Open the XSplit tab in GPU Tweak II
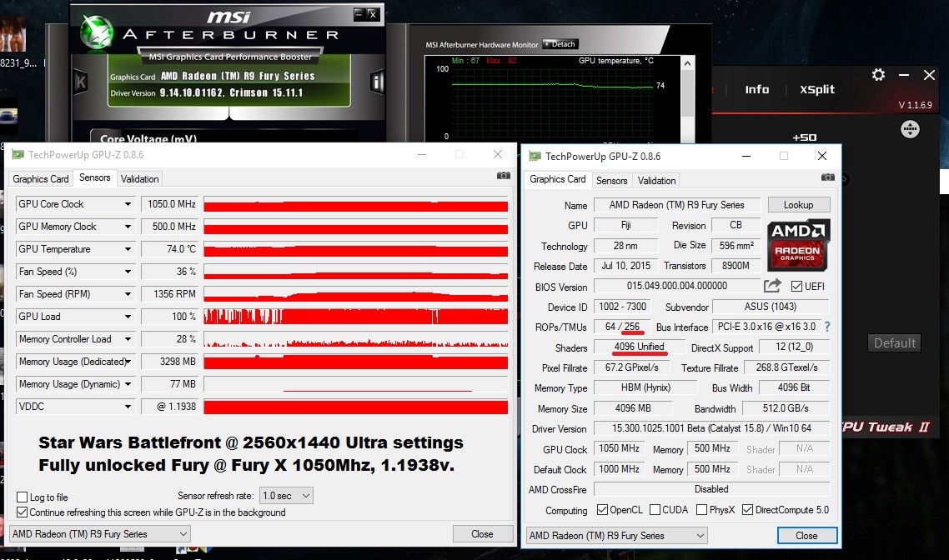The height and width of the screenshot is (560, 949). tap(817, 89)
